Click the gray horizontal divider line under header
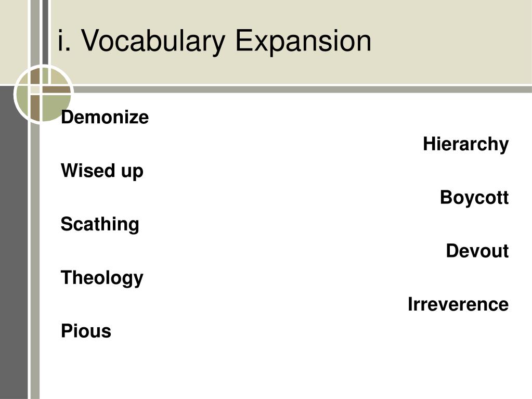Image resolution: width=532 pixels, height=399 pixels. point(302,89)
